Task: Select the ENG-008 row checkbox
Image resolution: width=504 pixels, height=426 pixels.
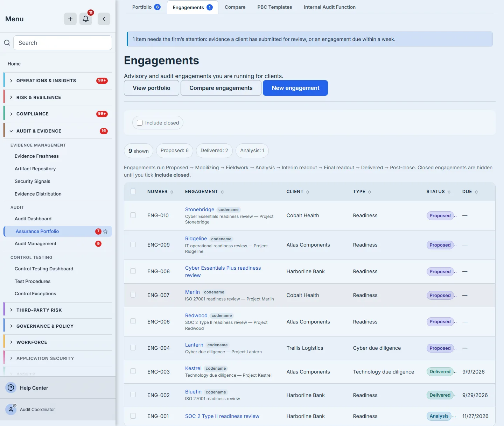Action: 133,271
